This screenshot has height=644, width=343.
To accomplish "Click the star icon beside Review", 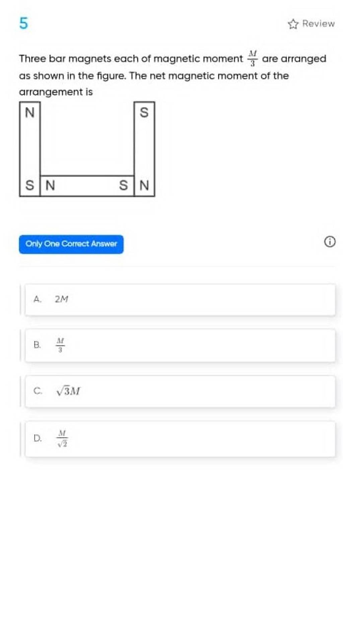I will pyautogui.click(x=293, y=24).
